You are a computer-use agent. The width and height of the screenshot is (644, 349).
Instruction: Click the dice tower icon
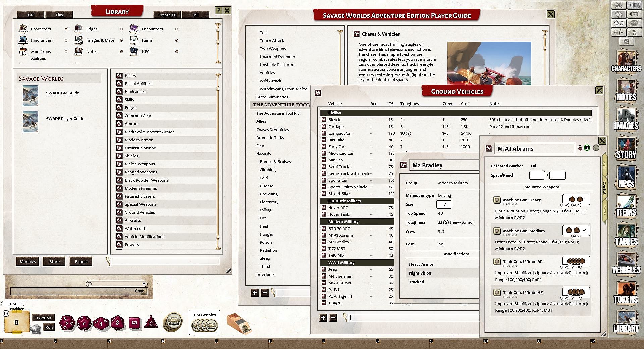239,323
